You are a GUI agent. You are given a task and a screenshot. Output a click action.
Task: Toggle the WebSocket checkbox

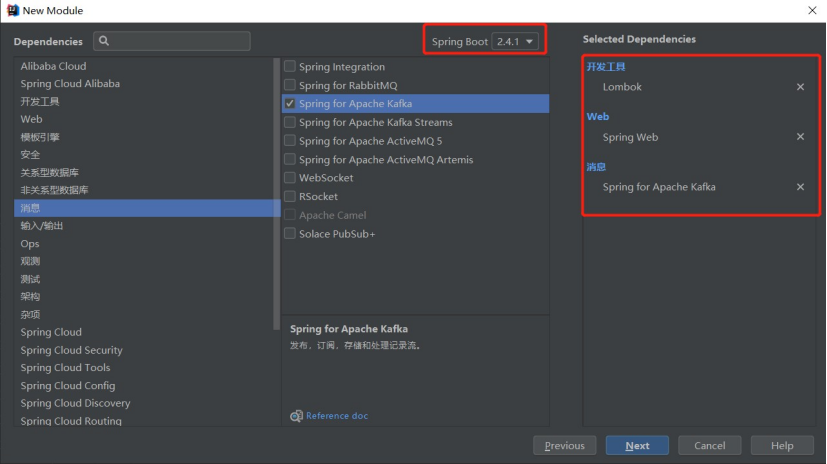[290, 178]
